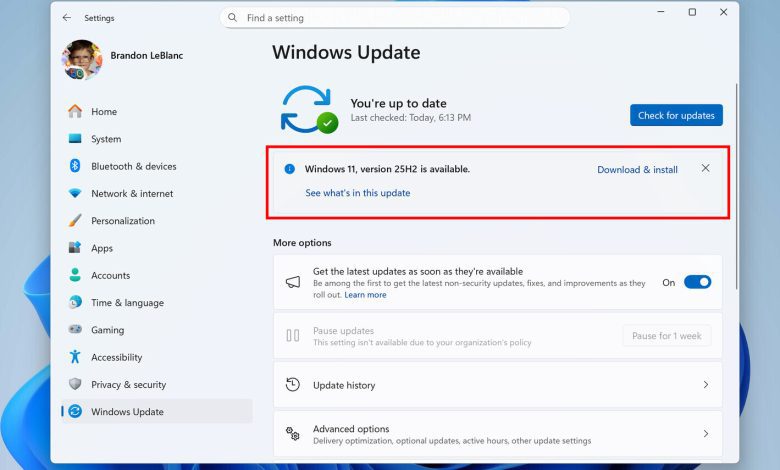This screenshot has height=470, width=780.
Task: Dismiss the 25H2 update notification banner
Action: [705, 169]
